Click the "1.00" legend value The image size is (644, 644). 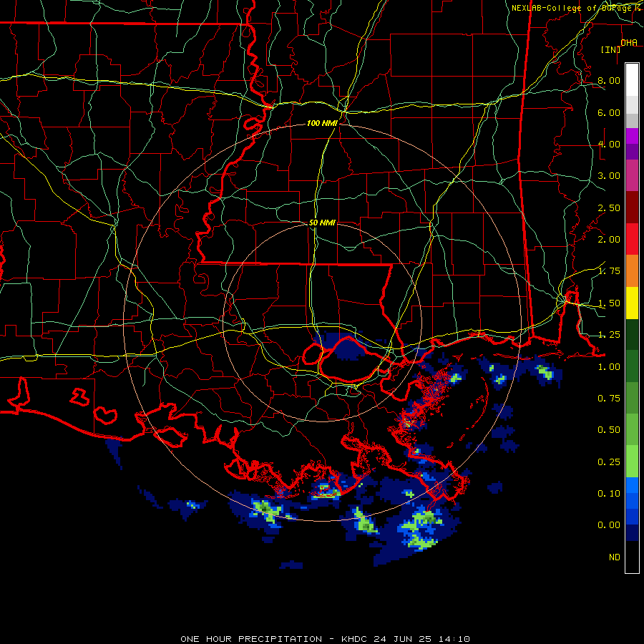(609, 367)
